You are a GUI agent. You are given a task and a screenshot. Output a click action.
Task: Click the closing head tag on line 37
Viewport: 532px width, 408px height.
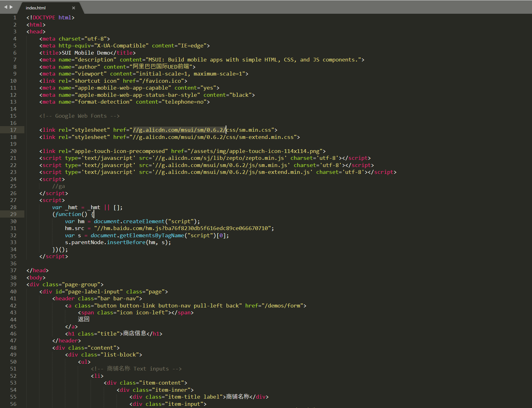[x=37, y=270]
